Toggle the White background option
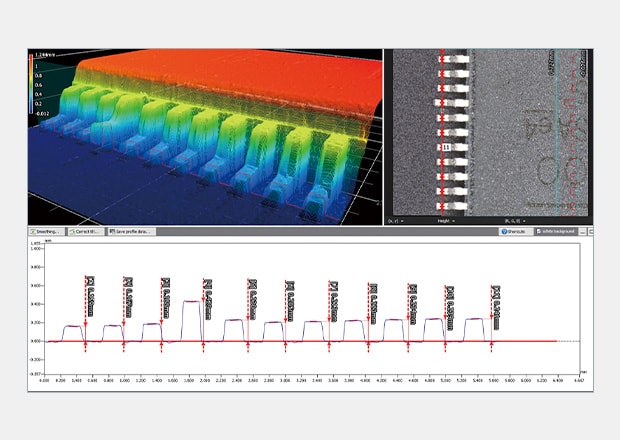 coord(561,231)
